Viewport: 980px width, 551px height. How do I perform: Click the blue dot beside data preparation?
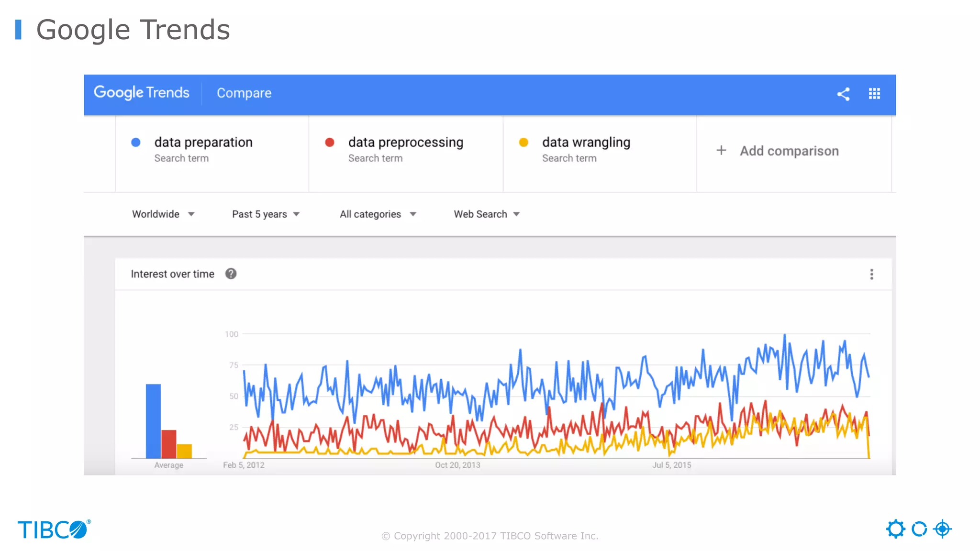[136, 142]
